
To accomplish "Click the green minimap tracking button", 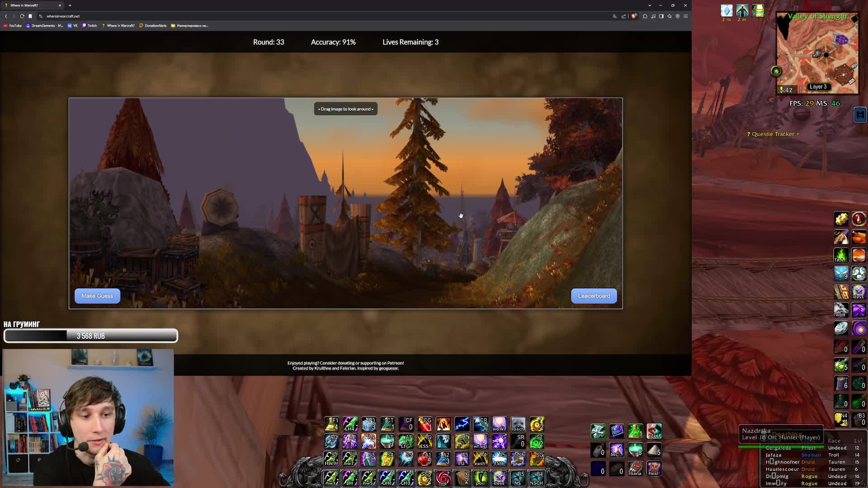I will (x=776, y=71).
